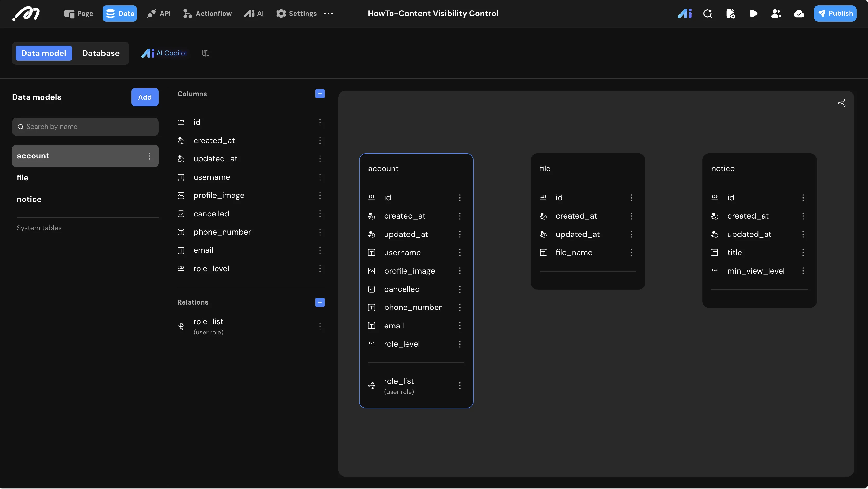Open options for created_at in file card
868x489 pixels.
631,216
